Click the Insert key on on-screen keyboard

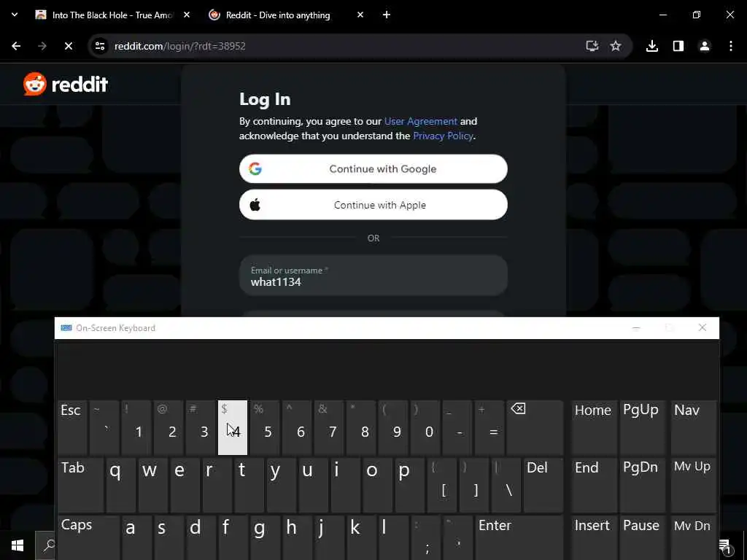point(593,538)
